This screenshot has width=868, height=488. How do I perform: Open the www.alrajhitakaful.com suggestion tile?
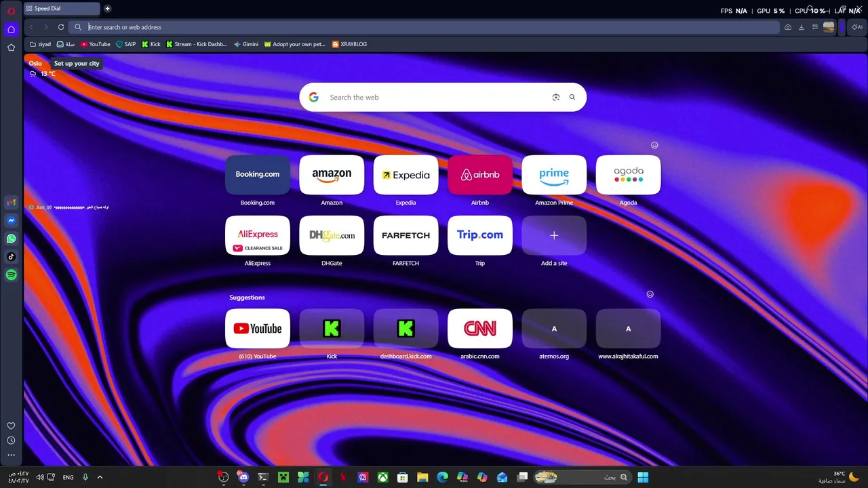click(628, 329)
